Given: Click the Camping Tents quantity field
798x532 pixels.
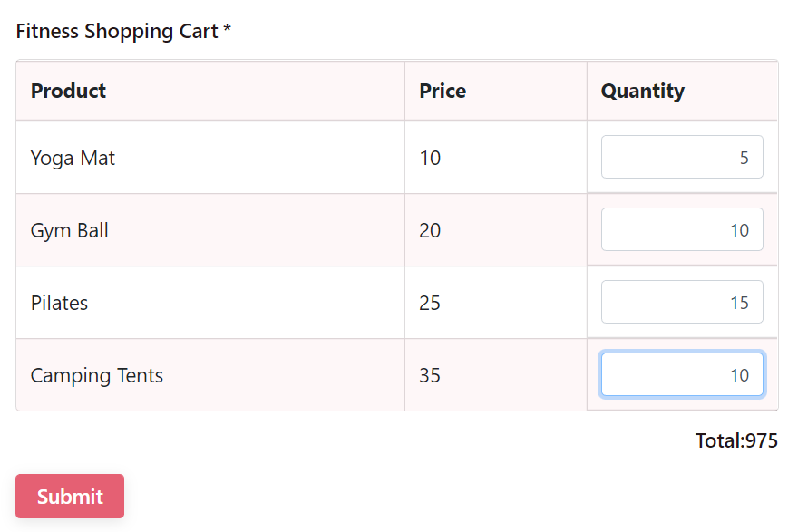Looking at the screenshot, I should point(681,375).
